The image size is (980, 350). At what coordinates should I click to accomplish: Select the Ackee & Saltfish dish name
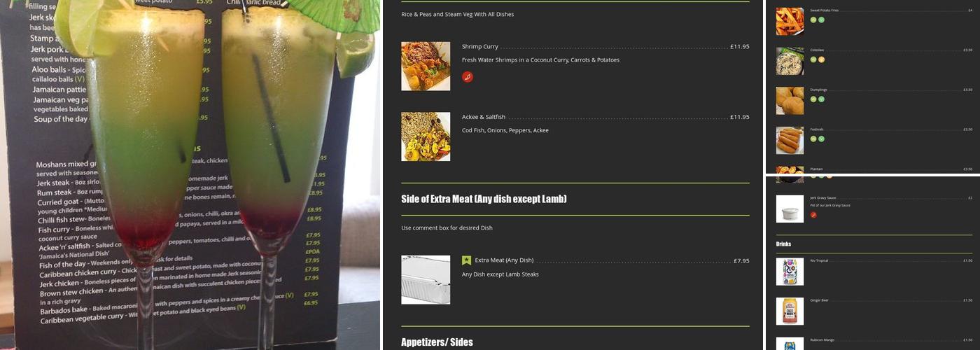coord(484,117)
